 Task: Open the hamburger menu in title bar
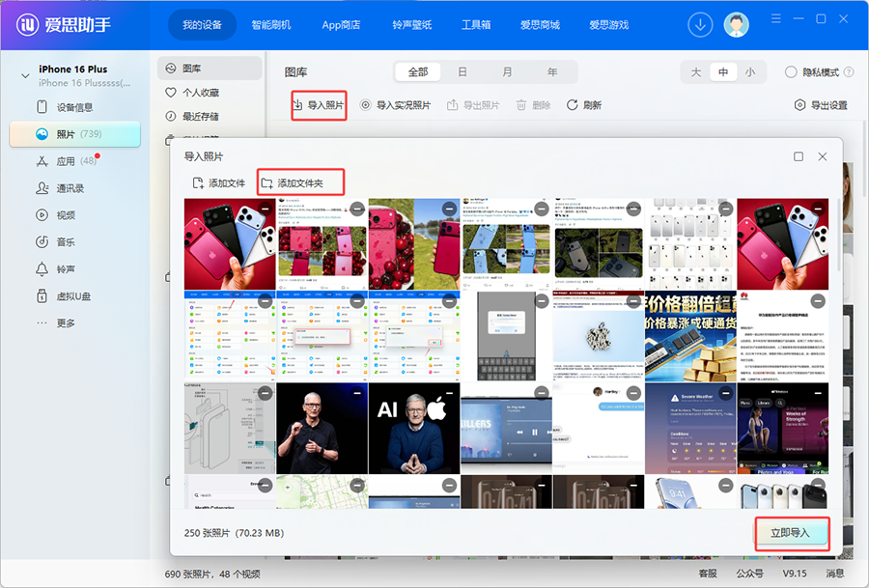pos(776,19)
